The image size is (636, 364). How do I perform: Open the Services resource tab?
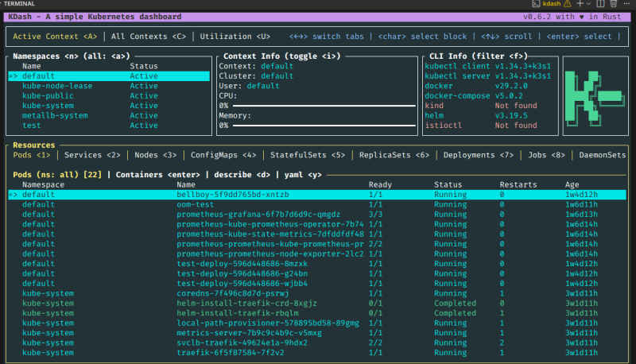[x=92, y=155]
